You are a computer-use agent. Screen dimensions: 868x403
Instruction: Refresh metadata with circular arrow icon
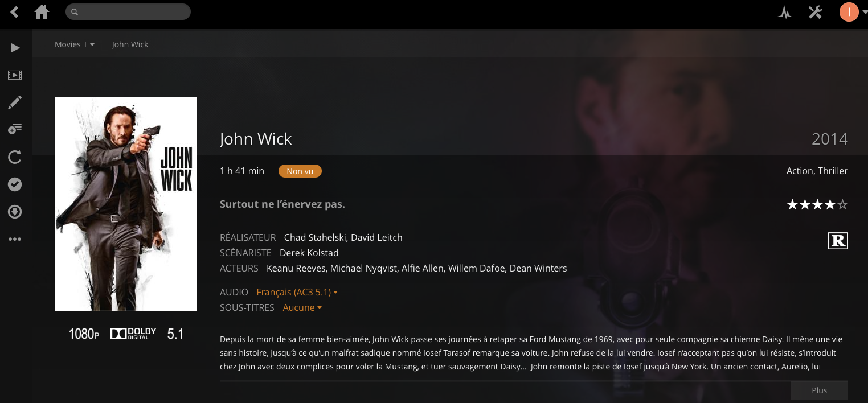(x=15, y=157)
